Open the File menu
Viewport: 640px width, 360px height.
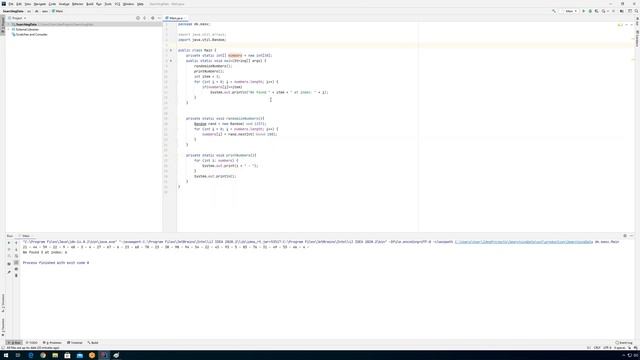tap(11, 4)
